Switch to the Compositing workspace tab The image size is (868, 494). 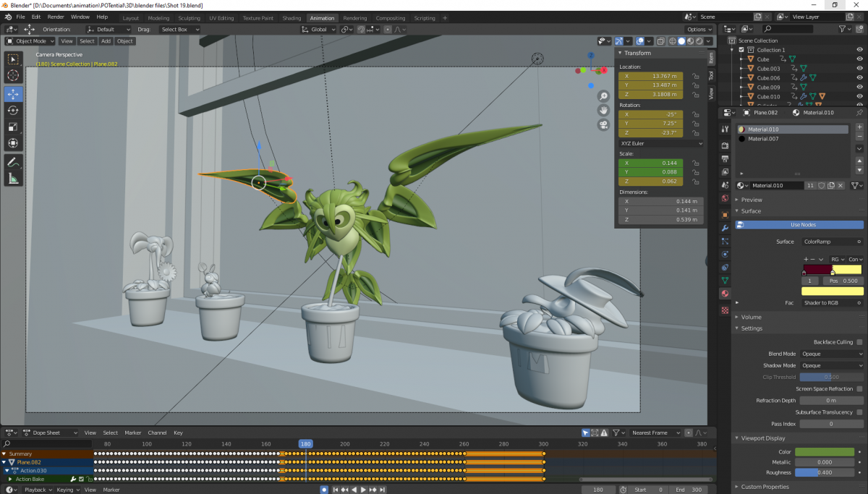[391, 18]
